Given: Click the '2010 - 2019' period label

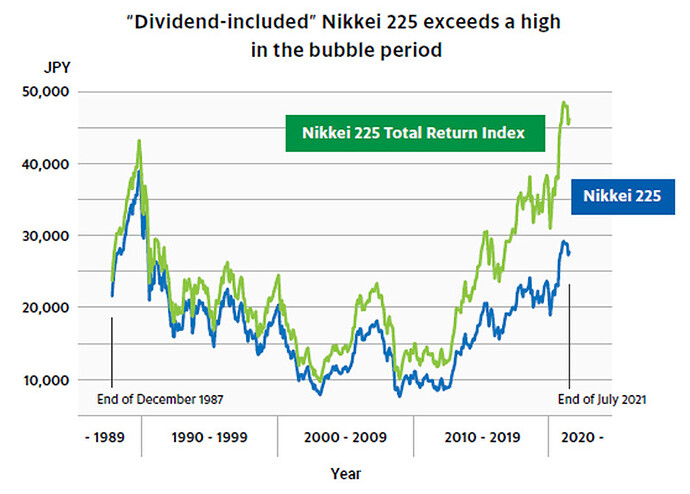Looking at the screenshot, I should point(482,438).
